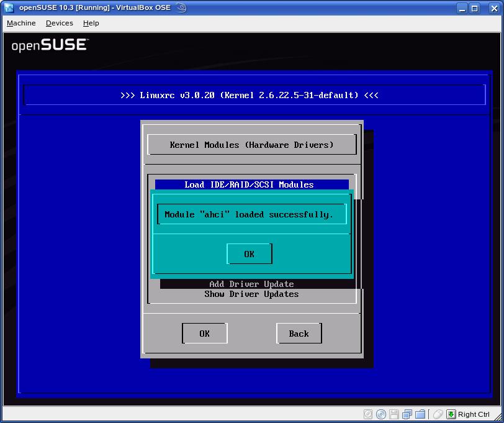Click the spiral icon in title bar
504x423 pixels.
(x=182, y=7)
